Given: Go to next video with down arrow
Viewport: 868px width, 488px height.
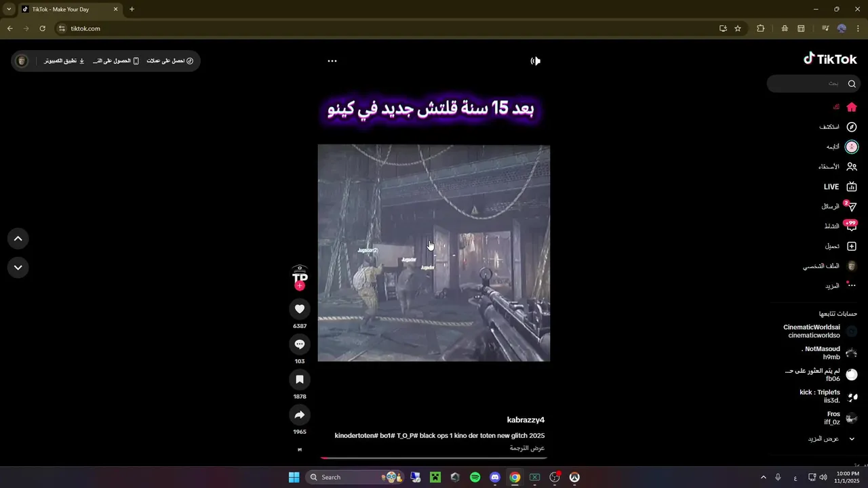Looking at the screenshot, I should click(x=18, y=267).
